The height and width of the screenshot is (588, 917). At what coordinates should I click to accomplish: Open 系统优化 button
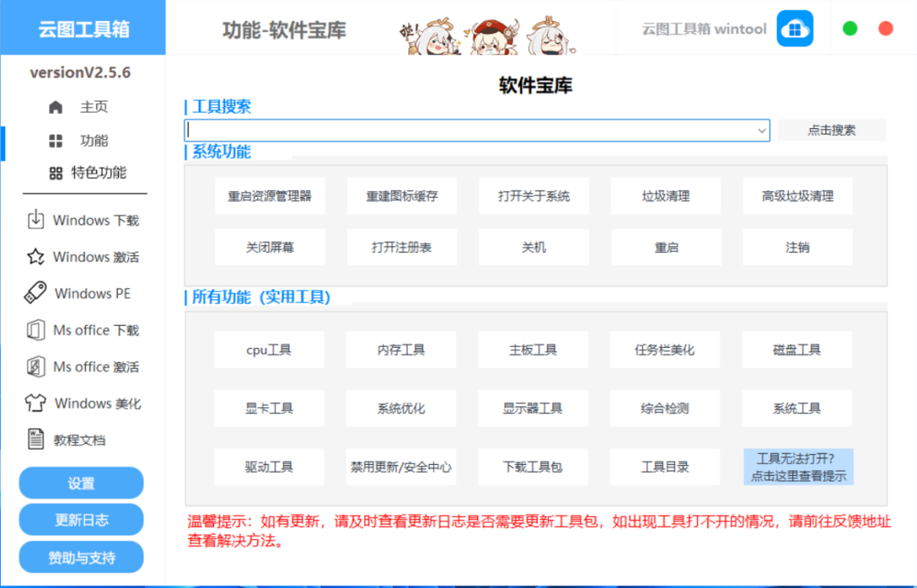[x=401, y=409]
